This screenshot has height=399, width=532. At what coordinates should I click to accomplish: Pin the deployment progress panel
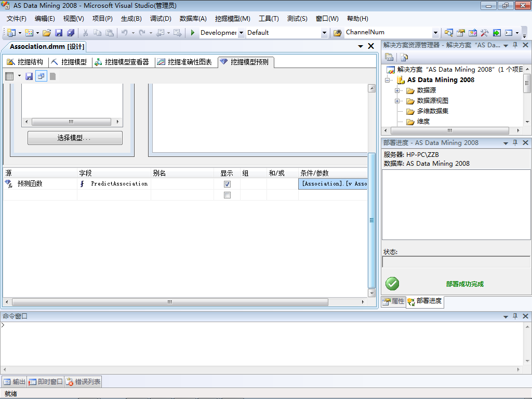pyautogui.click(x=515, y=142)
